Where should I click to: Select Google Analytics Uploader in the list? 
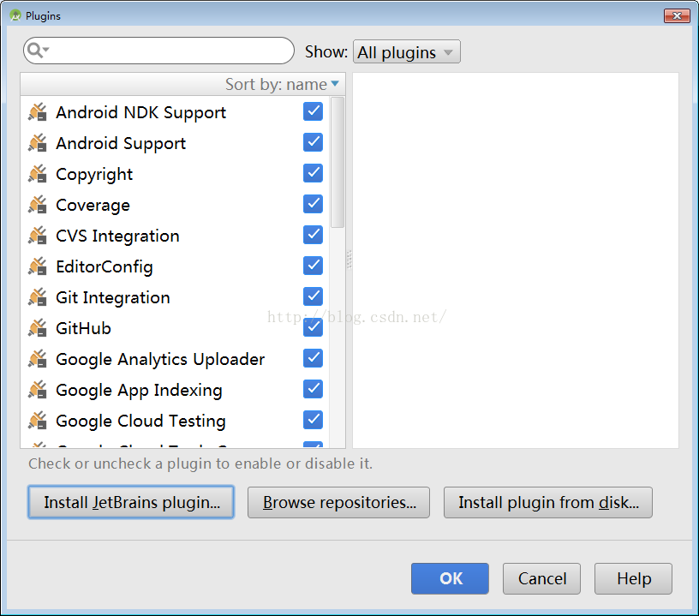[x=160, y=359]
